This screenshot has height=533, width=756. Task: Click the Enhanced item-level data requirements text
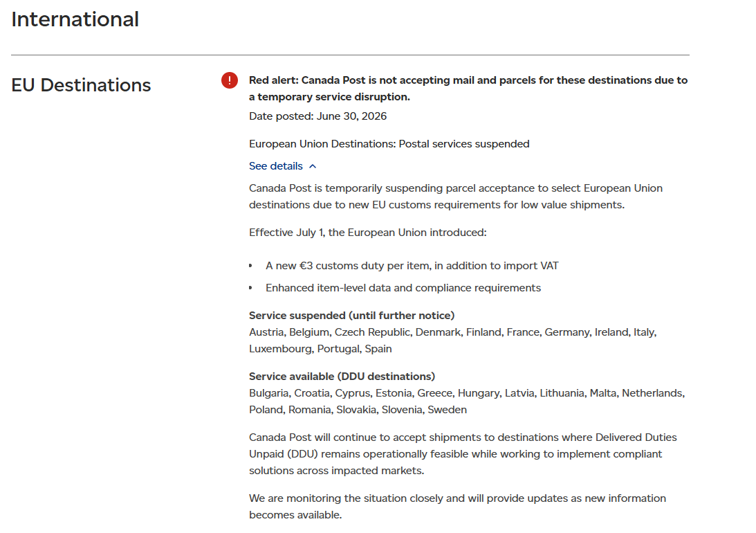(x=403, y=288)
